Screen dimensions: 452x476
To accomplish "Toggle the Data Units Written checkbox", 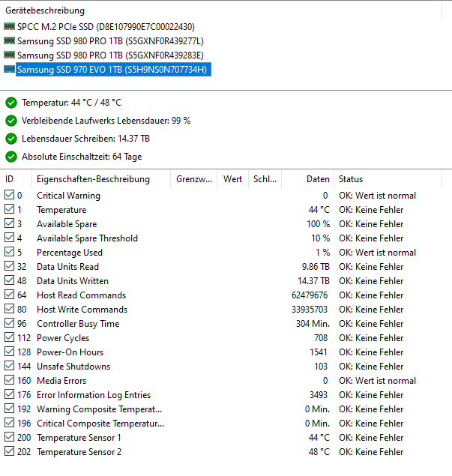I will [x=10, y=280].
